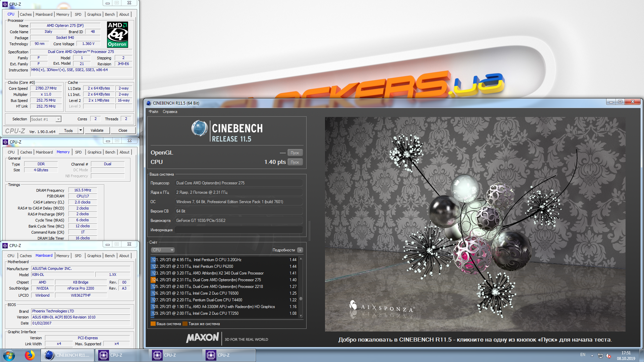Click the CPU-Z Close button

[x=123, y=130]
